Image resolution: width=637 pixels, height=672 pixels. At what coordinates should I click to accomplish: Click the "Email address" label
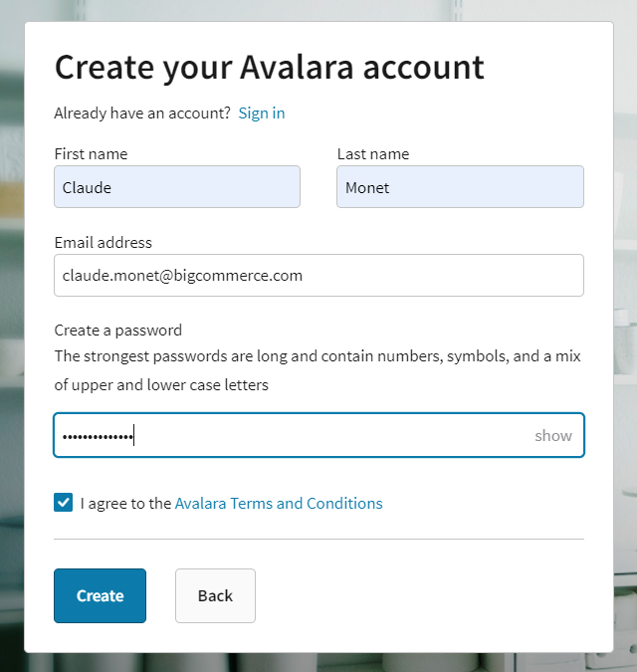[104, 243]
